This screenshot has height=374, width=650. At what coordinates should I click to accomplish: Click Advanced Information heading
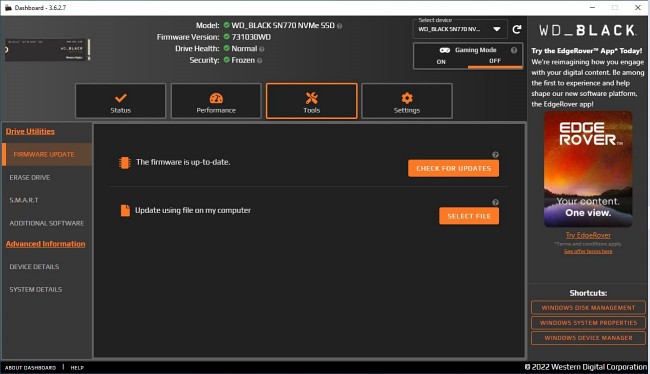click(46, 244)
